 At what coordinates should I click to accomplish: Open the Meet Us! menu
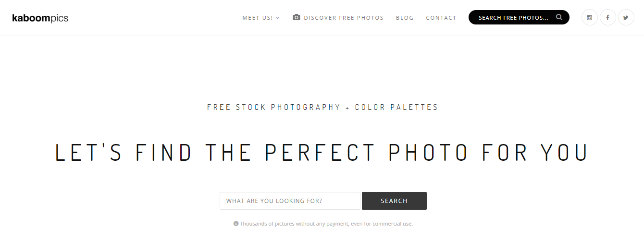click(x=258, y=18)
